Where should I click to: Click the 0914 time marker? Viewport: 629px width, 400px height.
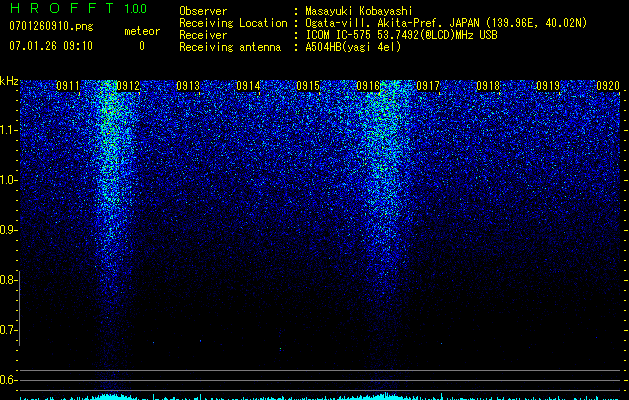pos(248,86)
